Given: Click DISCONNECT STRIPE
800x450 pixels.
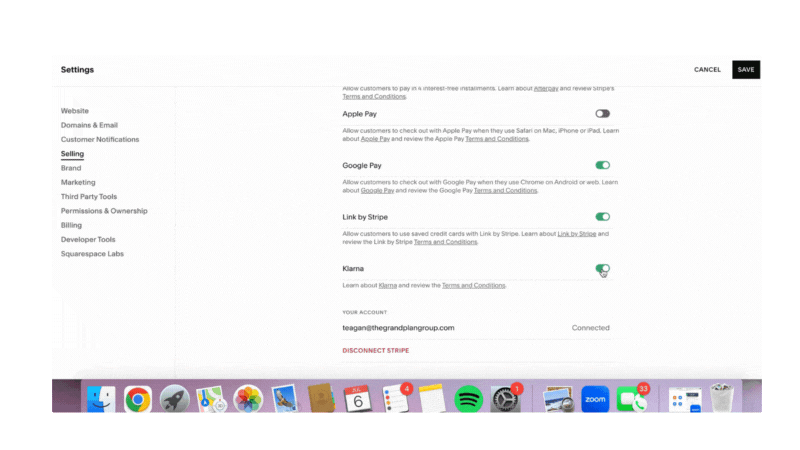Looking at the screenshot, I should tap(376, 351).
